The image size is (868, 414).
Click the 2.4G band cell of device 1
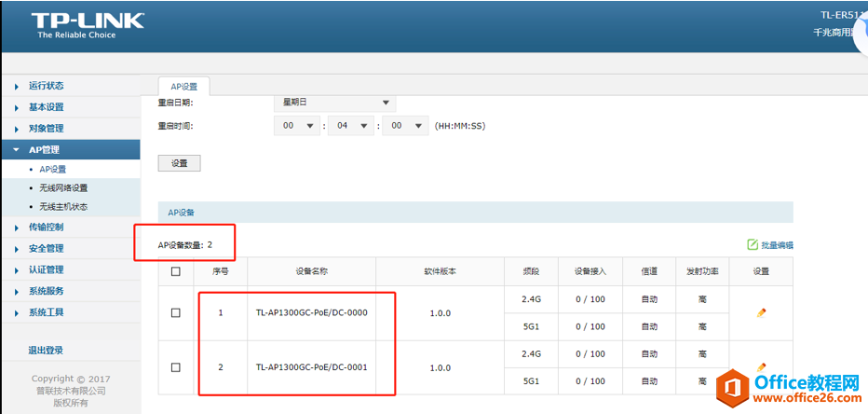pyautogui.click(x=531, y=299)
